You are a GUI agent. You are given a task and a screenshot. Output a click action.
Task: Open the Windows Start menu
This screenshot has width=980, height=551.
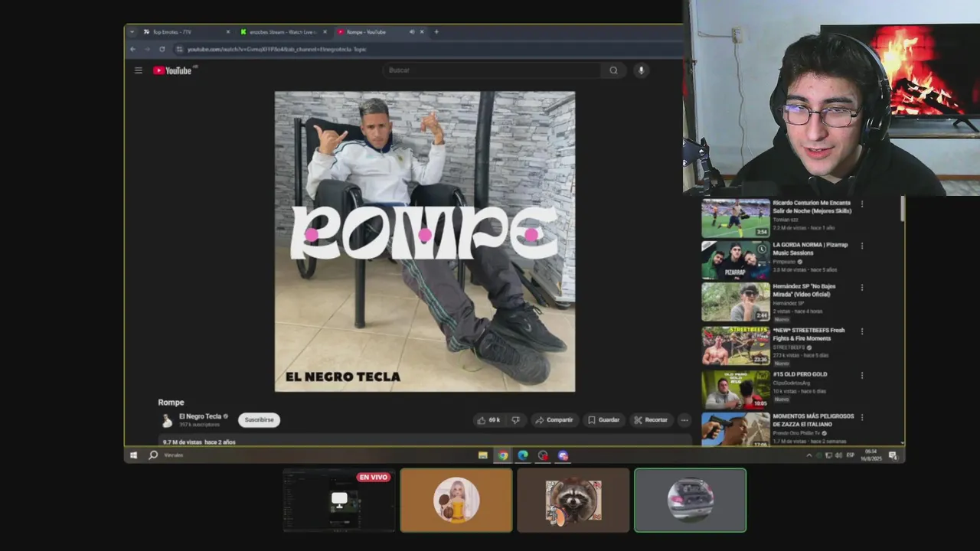pos(133,455)
